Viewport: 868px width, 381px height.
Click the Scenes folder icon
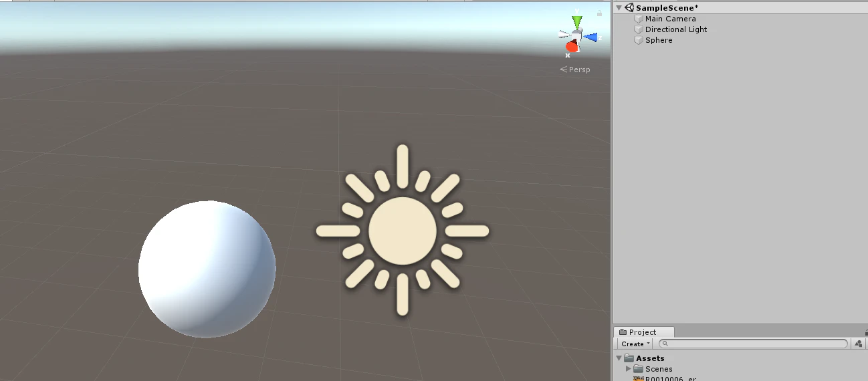[638, 369]
